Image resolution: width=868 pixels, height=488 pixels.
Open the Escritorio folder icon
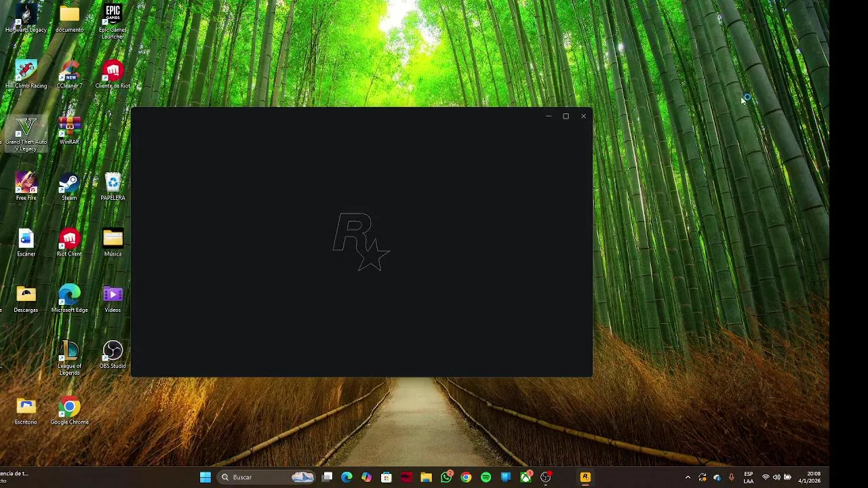(x=26, y=411)
